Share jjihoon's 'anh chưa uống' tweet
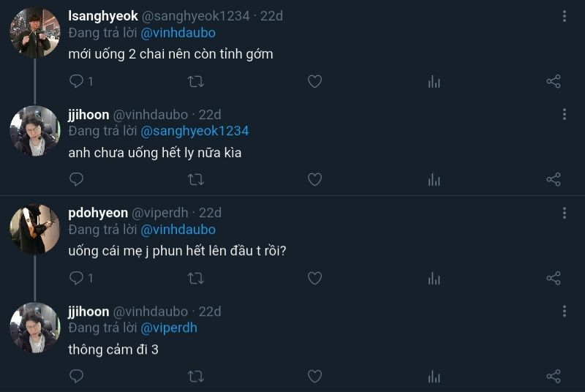 [554, 179]
